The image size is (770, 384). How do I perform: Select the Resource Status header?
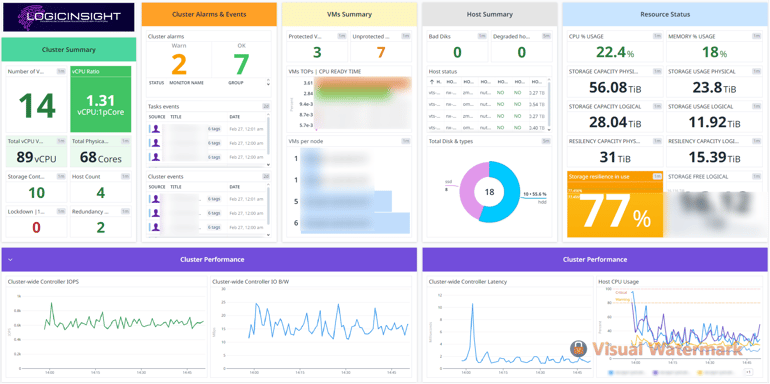pyautogui.click(x=665, y=14)
